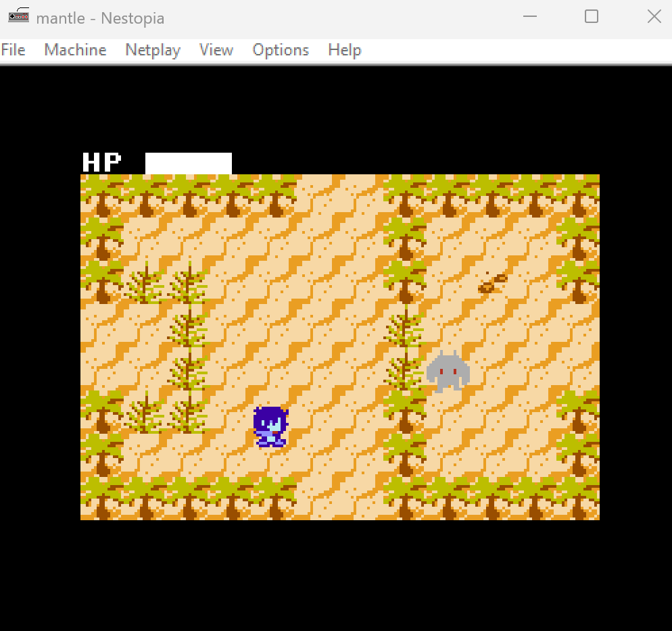The width and height of the screenshot is (672, 631).
Task: Click the 'mantle - Nestopia' window title
Action: tap(100, 18)
